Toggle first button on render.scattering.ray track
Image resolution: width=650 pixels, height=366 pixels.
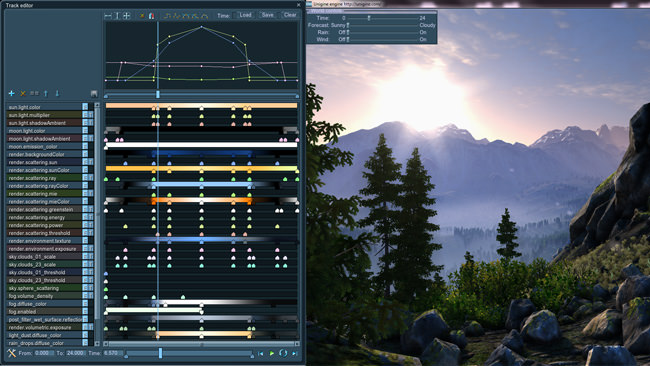[x=85, y=178]
